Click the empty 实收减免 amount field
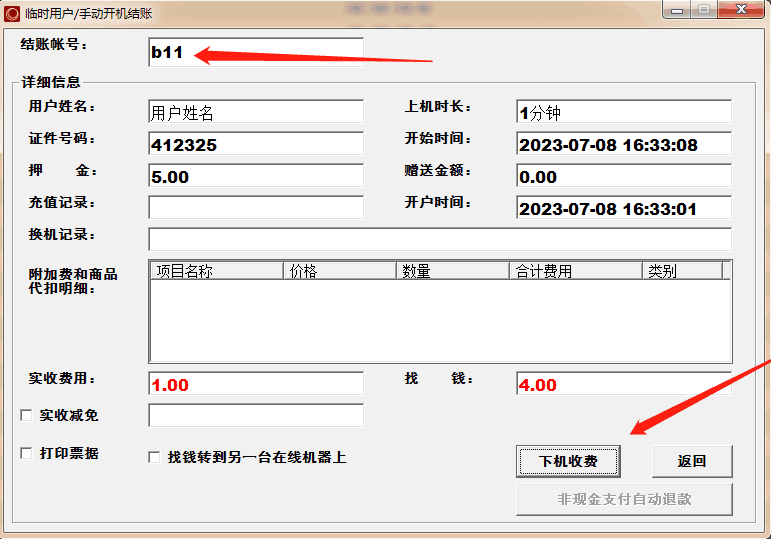This screenshot has width=771, height=539. pos(256,416)
